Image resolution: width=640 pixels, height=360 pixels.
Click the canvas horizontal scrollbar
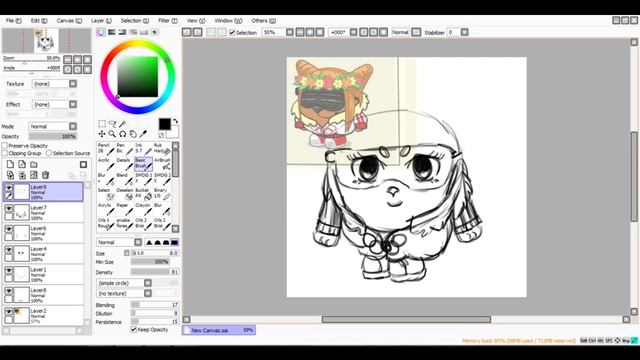pos(406,320)
